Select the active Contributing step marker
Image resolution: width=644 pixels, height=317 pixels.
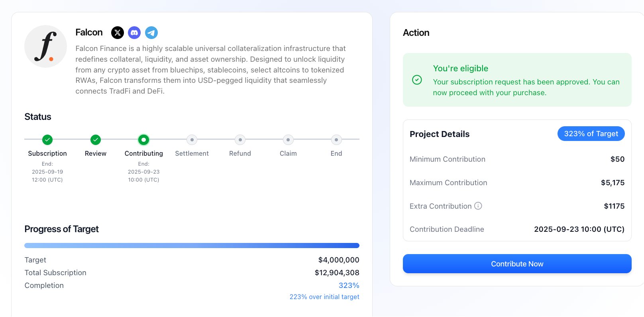143,140
